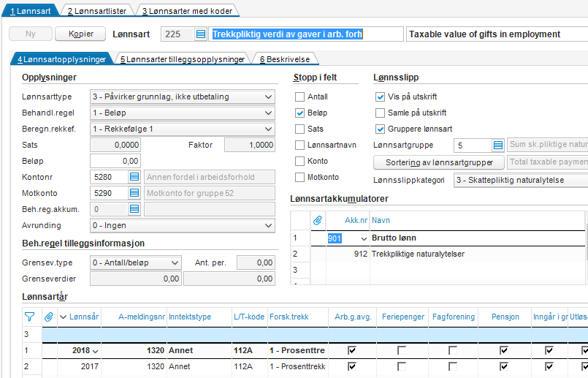Toggle Samle på utskrift checkbox

(380, 113)
